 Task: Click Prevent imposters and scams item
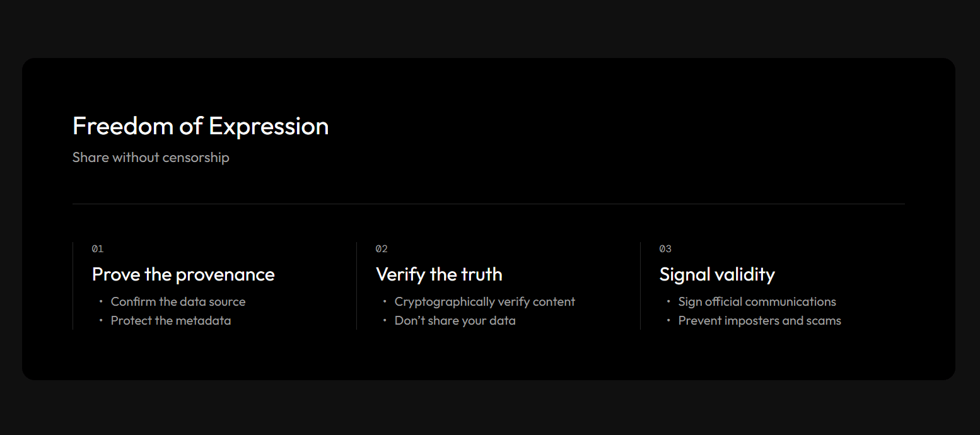point(759,321)
